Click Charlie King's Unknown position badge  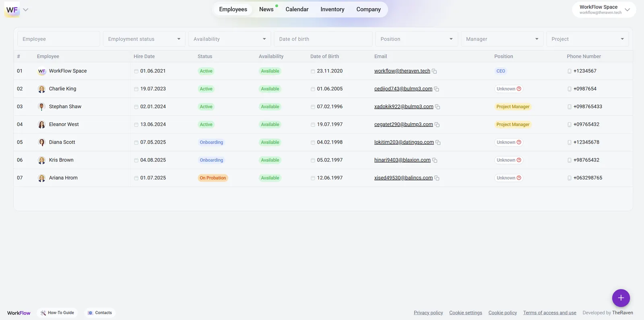509,89
